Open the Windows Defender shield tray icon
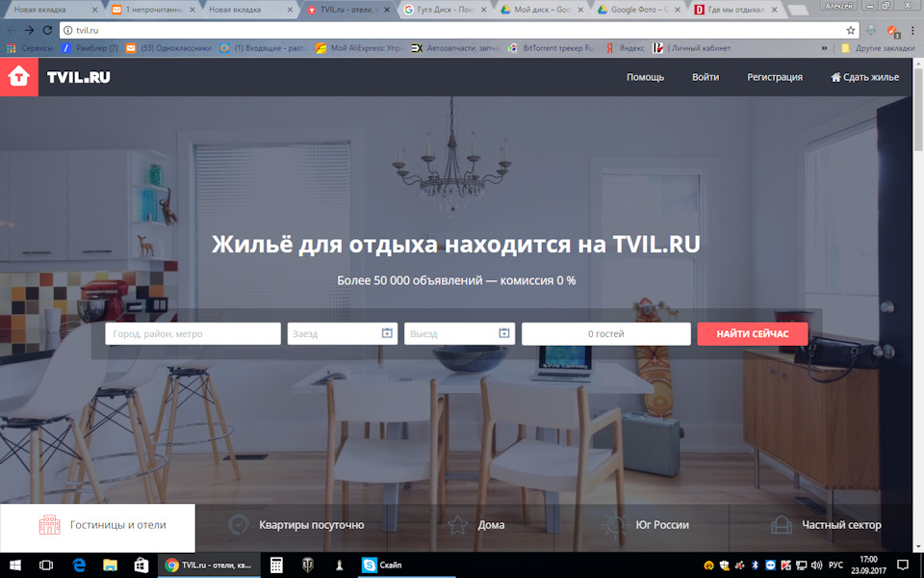Image resolution: width=924 pixels, height=578 pixels. (x=724, y=565)
